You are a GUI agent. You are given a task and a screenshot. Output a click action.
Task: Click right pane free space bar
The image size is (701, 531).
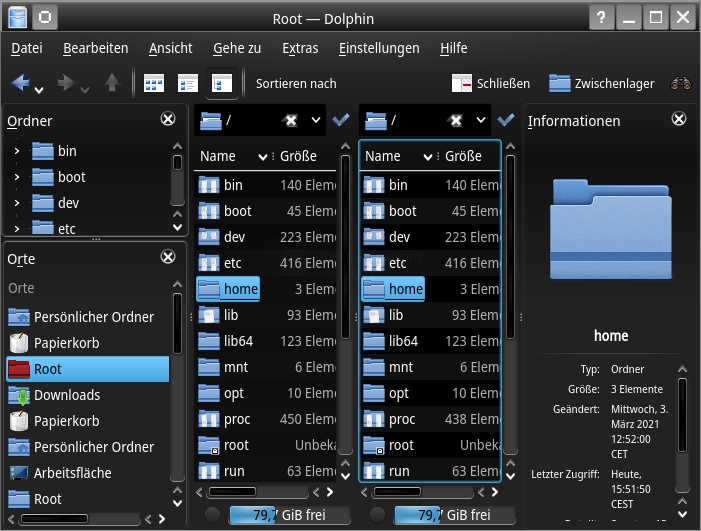[x=455, y=515]
